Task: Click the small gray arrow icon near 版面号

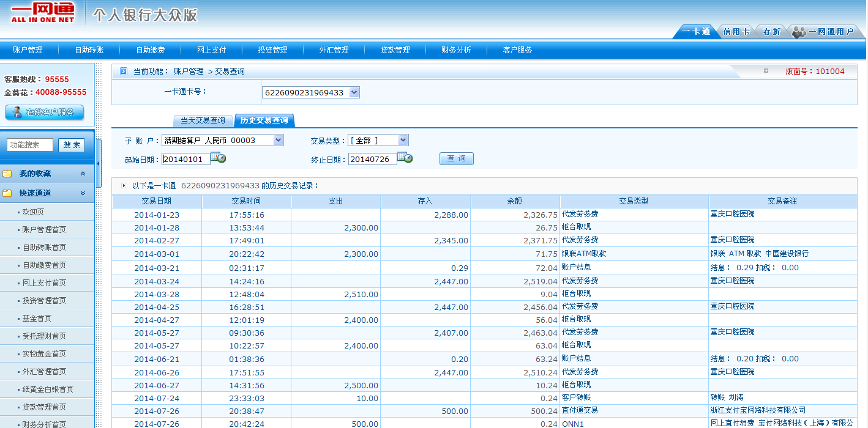Action: pyautogui.click(x=766, y=71)
